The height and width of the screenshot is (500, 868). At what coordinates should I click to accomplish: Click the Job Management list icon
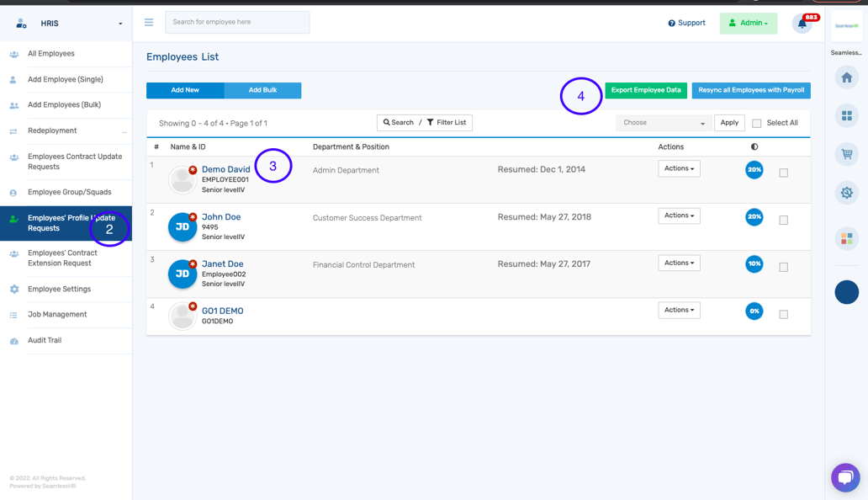(13, 315)
